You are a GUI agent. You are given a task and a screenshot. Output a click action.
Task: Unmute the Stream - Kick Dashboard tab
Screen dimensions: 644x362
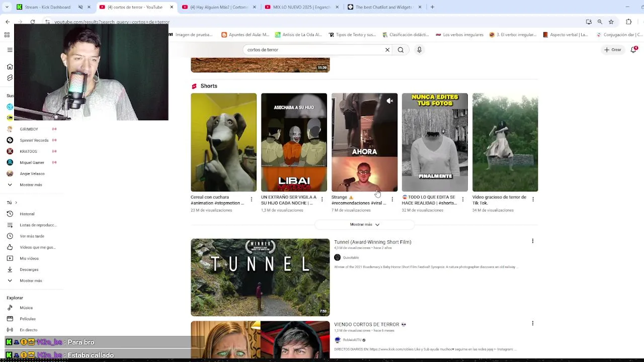tap(80, 7)
